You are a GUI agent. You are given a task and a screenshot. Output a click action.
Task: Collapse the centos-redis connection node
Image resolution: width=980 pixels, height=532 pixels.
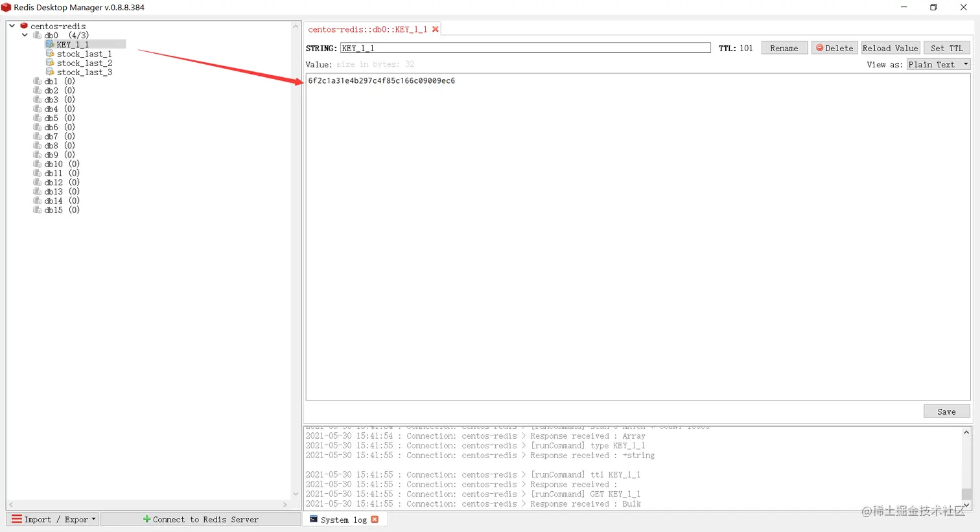(12, 26)
